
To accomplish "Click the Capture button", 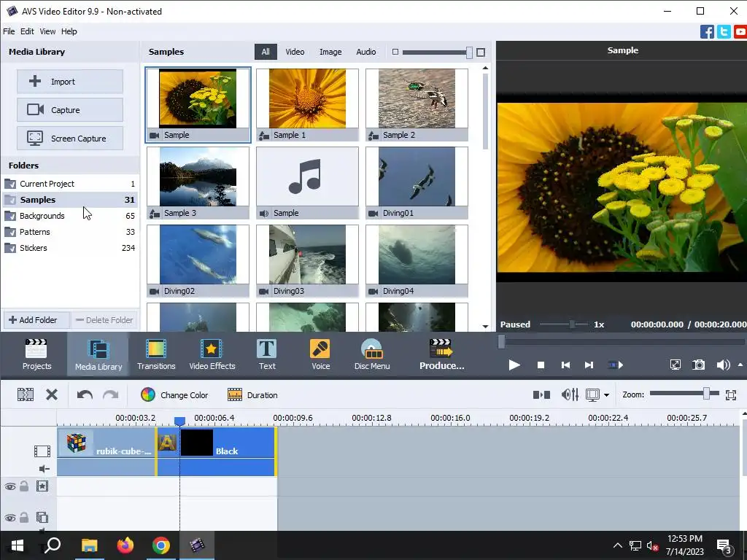I will [x=70, y=110].
